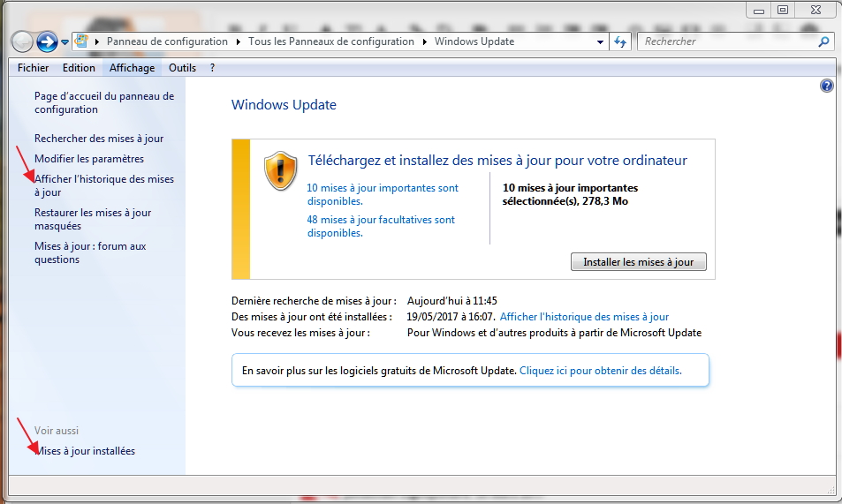The height and width of the screenshot is (504, 842).
Task: Go to Page d'accueil du panneau de configuration
Action: [104, 102]
